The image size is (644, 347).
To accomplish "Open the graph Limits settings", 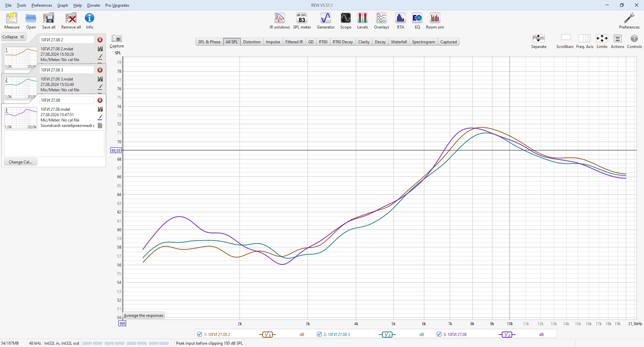I will coord(602,41).
